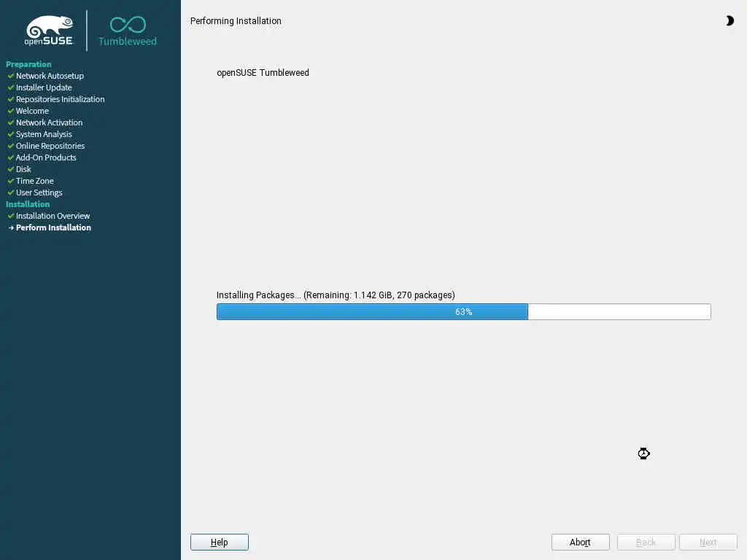
Task: Click checkmark icon beside Time Zone
Action: click(10, 181)
